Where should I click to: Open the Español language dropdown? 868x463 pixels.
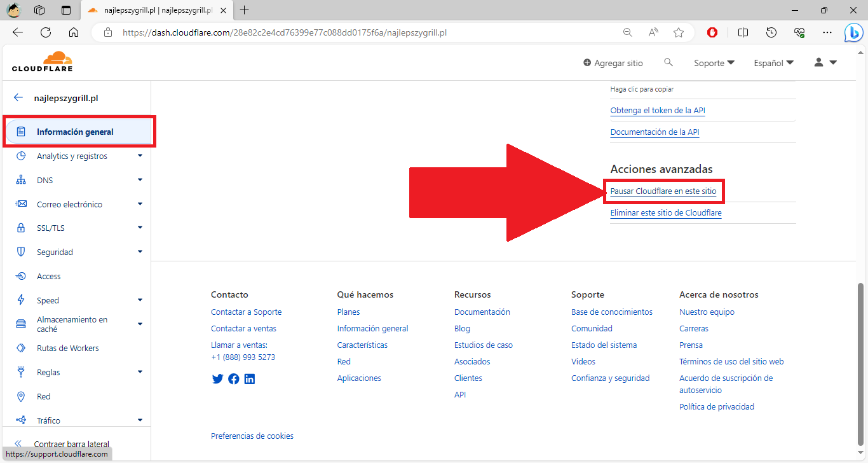pos(773,63)
